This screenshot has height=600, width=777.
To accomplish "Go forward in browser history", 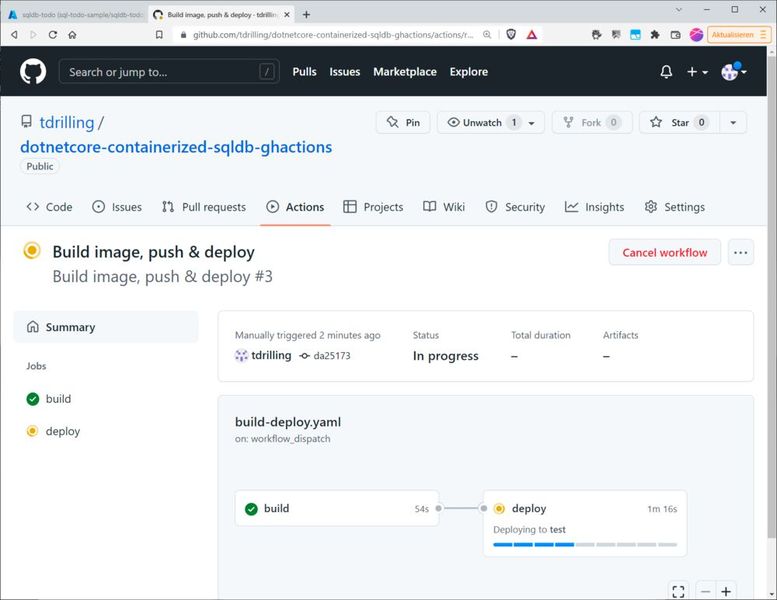I will tap(33, 35).
